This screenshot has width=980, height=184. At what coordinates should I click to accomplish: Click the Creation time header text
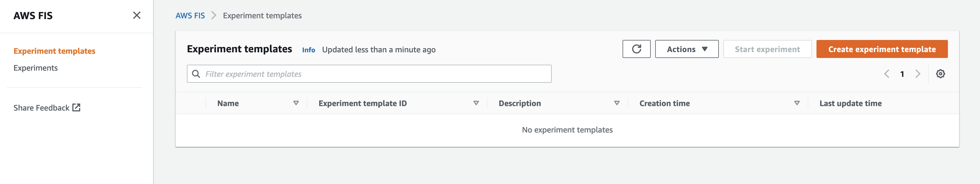664,104
